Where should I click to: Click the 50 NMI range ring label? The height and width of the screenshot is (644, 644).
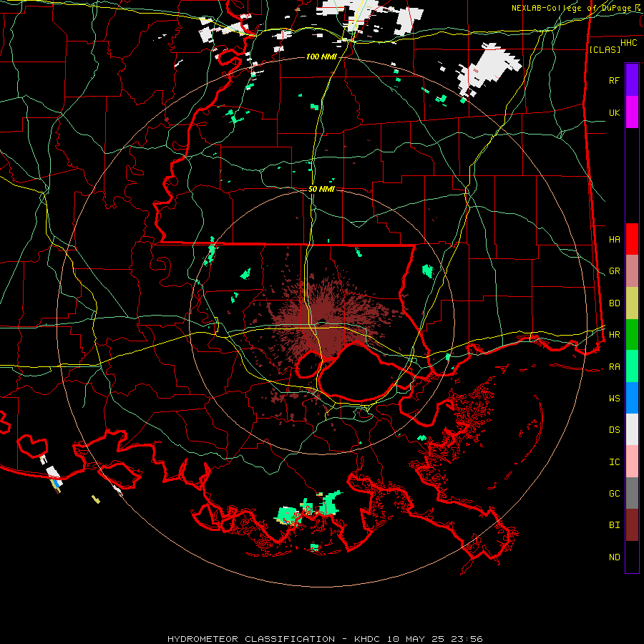[321, 189]
